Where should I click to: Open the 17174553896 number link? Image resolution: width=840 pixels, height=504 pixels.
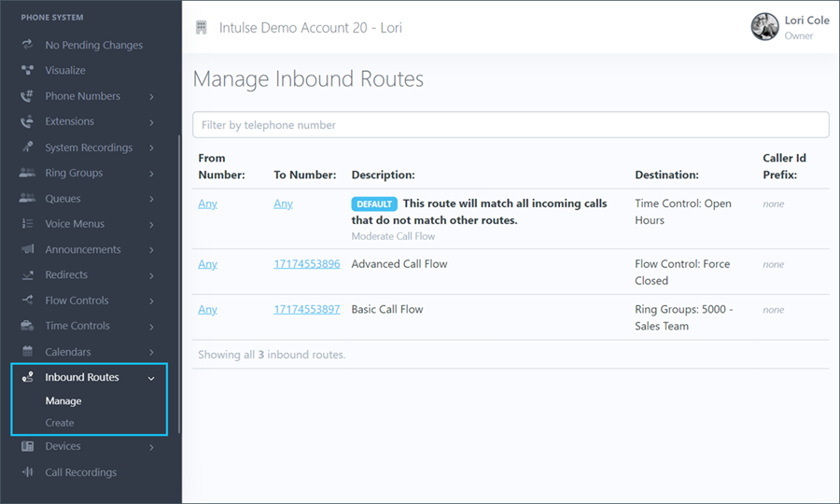(307, 264)
